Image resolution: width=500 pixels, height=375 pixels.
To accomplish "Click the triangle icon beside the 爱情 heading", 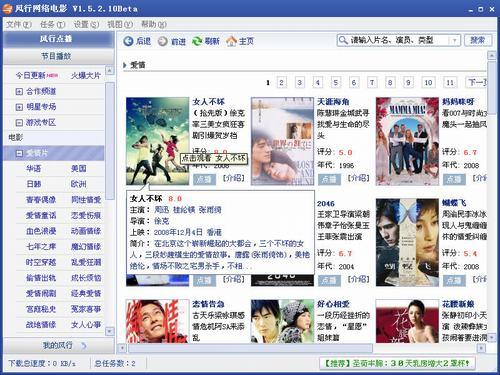I will tap(125, 65).
